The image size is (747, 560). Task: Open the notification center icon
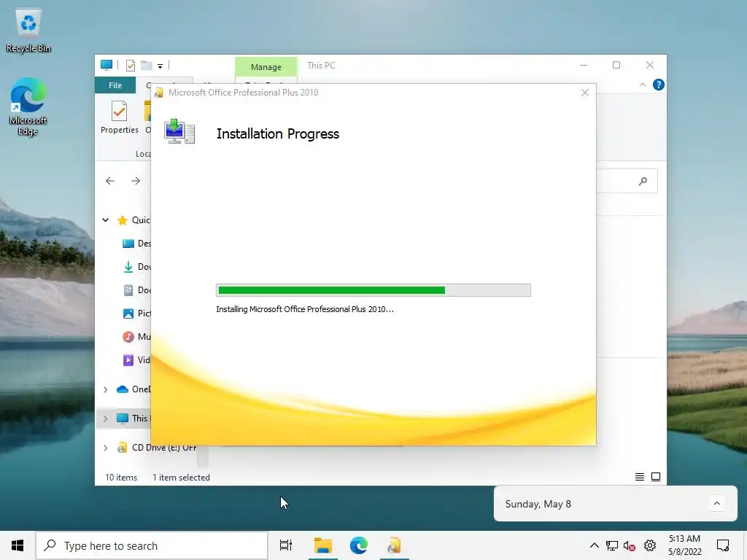[x=723, y=545]
